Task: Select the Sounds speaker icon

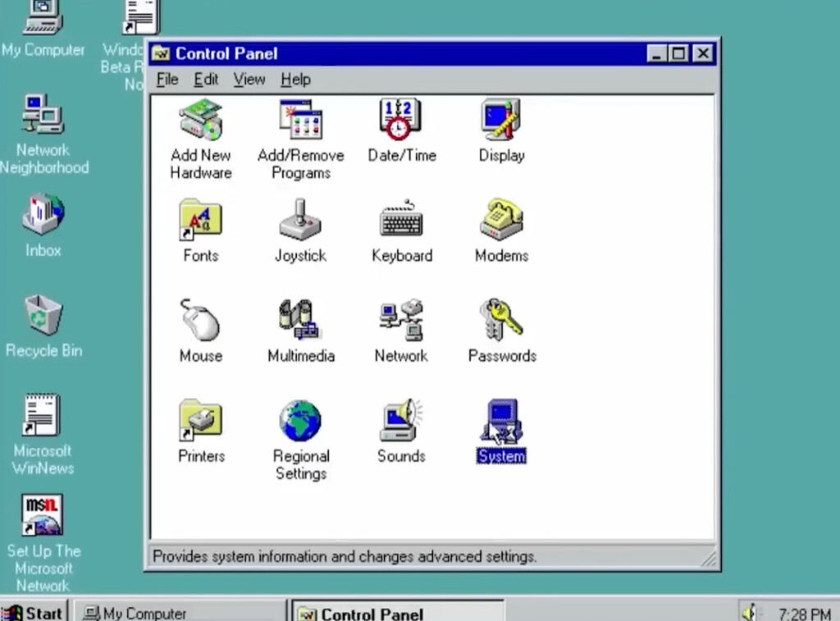Action: (x=400, y=419)
